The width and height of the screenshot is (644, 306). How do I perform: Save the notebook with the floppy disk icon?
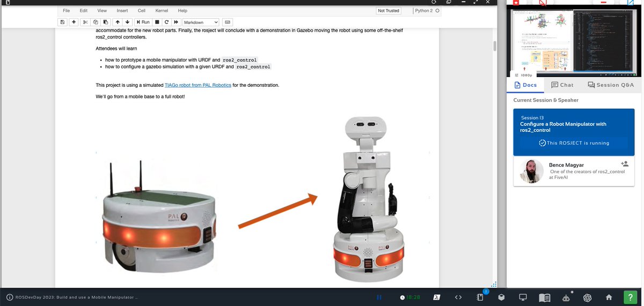pos(63,22)
